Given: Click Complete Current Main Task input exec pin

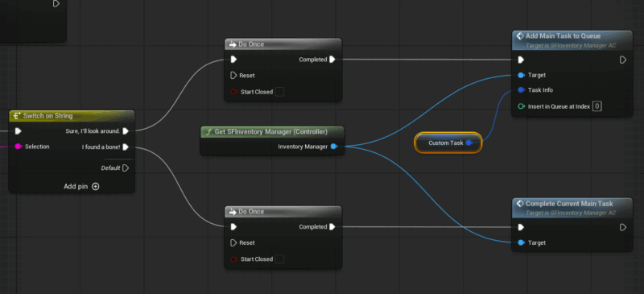Looking at the screenshot, I should pos(521,227).
